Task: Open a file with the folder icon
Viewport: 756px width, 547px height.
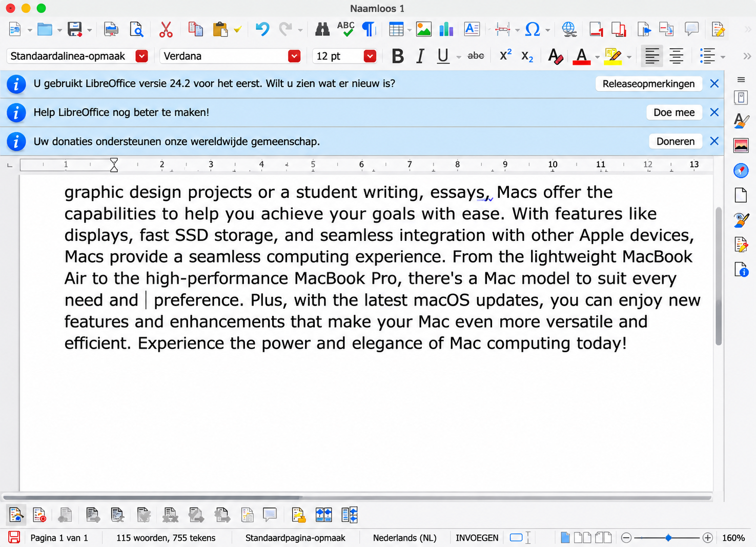Action: (x=45, y=29)
